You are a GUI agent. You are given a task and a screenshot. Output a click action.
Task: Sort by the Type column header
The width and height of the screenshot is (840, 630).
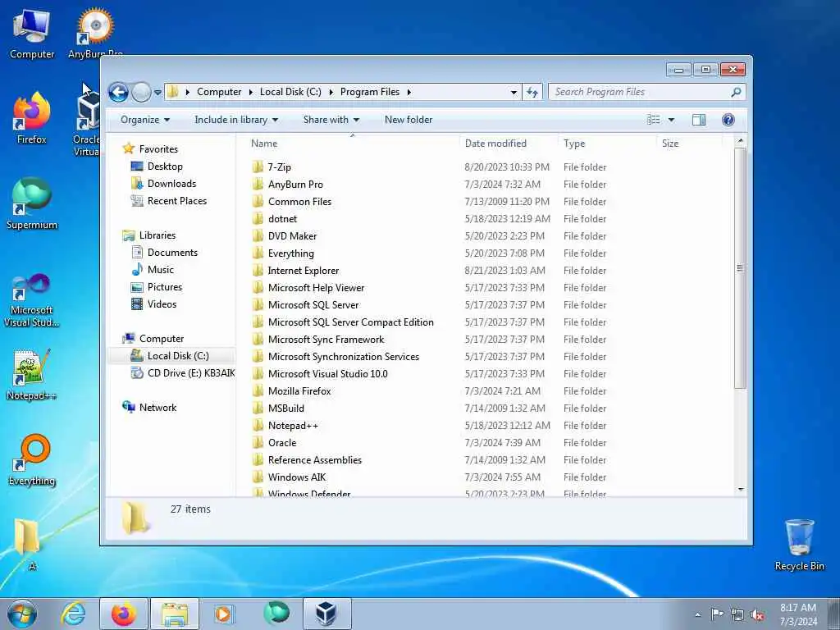click(606, 144)
